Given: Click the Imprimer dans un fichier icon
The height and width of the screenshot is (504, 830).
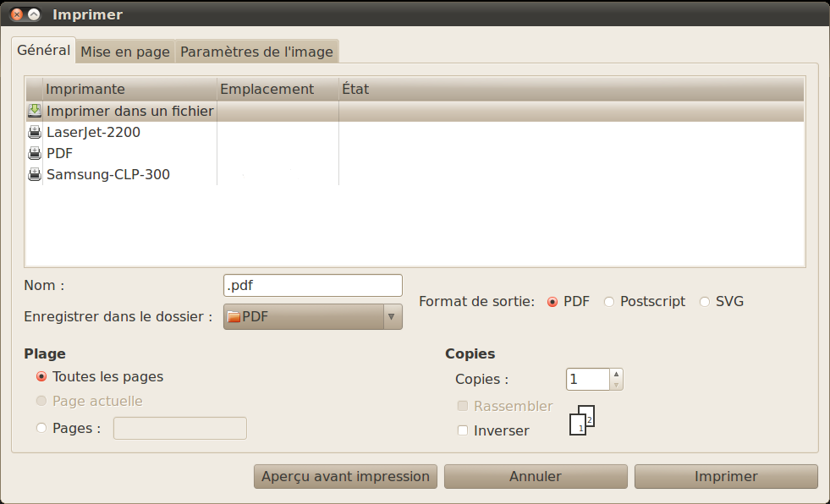Looking at the screenshot, I should pyautogui.click(x=35, y=111).
